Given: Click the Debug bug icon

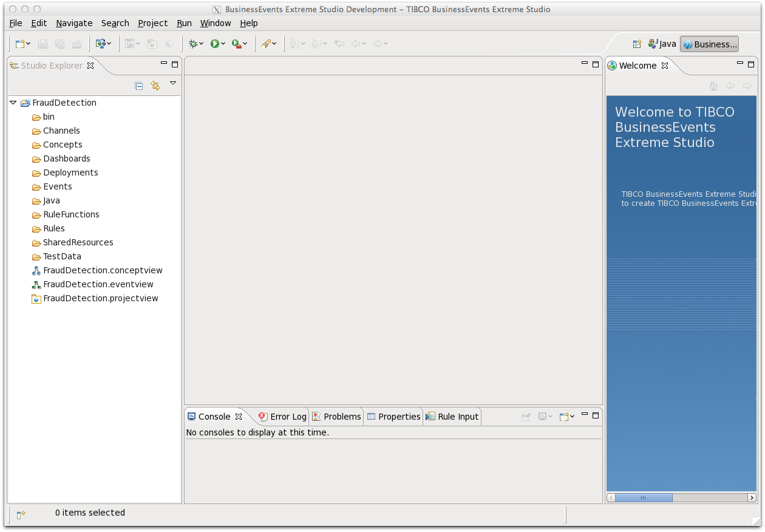Looking at the screenshot, I should coord(193,44).
